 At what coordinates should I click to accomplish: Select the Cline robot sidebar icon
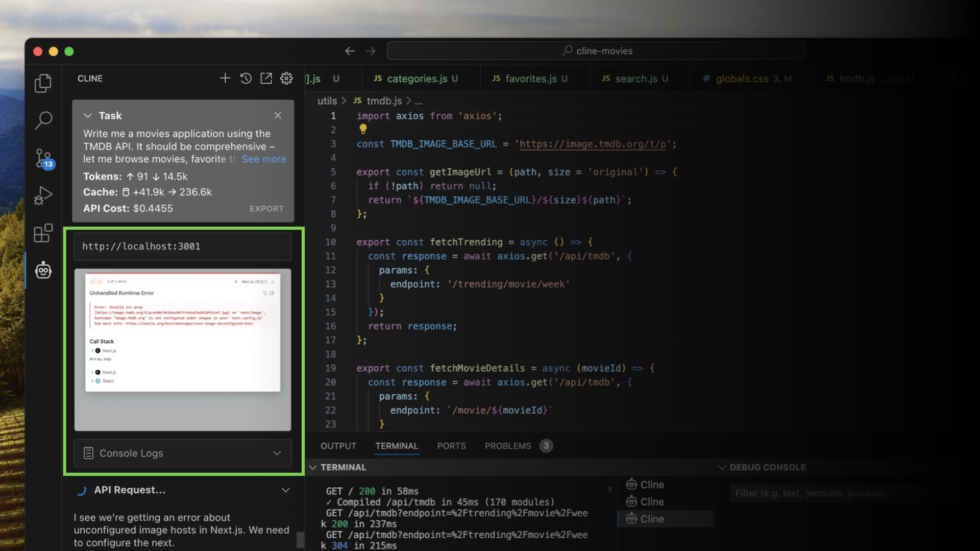pyautogui.click(x=43, y=270)
